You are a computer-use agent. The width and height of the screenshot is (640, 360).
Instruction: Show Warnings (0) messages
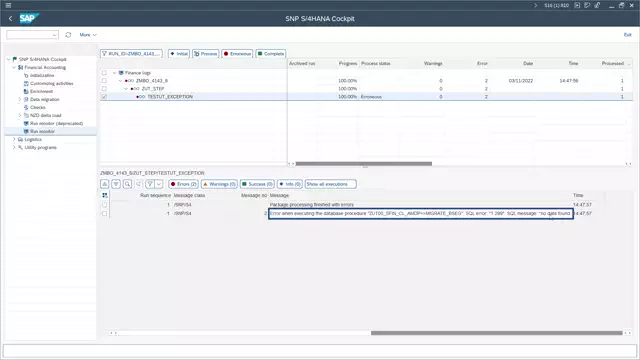point(219,184)
